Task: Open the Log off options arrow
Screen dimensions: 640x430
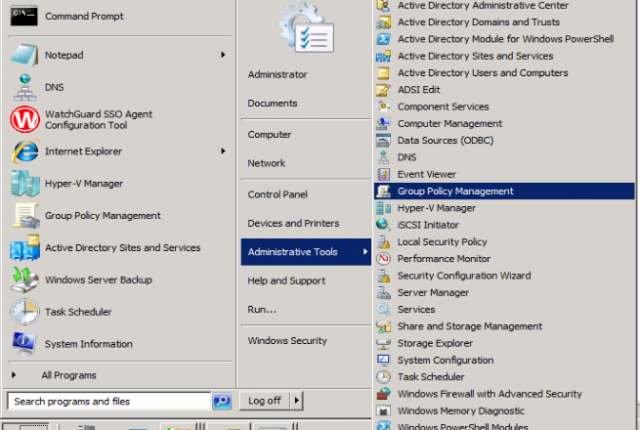Action: (x=297, y=401)
